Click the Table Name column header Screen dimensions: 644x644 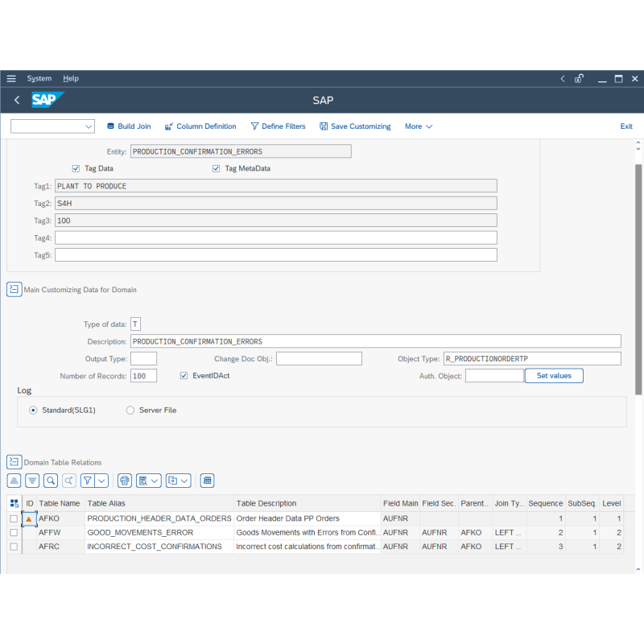click(x=60, y=503)
